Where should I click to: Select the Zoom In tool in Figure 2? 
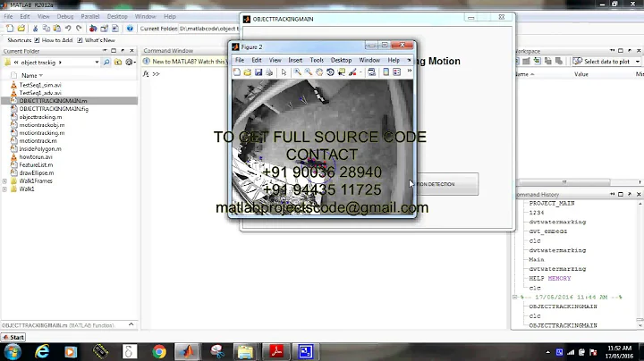[297, 72]
